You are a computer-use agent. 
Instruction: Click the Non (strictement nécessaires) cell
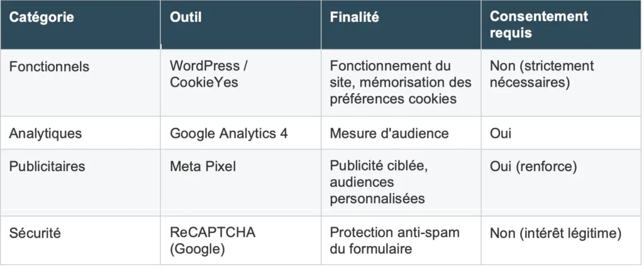click(541, 74)
